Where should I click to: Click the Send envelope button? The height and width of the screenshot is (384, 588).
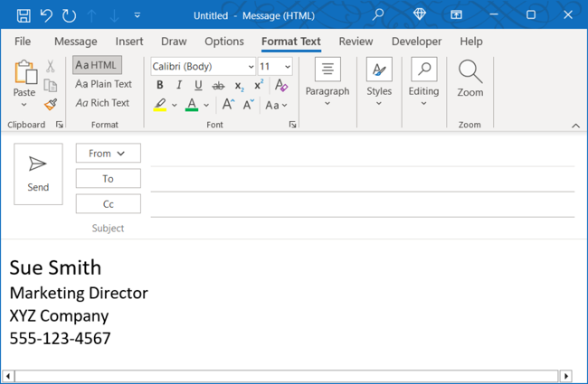coord(38,173)
